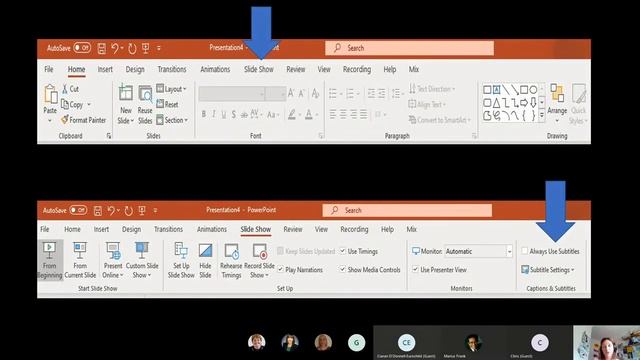Open Recording tab in lower ribbon
The height and width of the screenshot is (360, 640).
(354, 229)
